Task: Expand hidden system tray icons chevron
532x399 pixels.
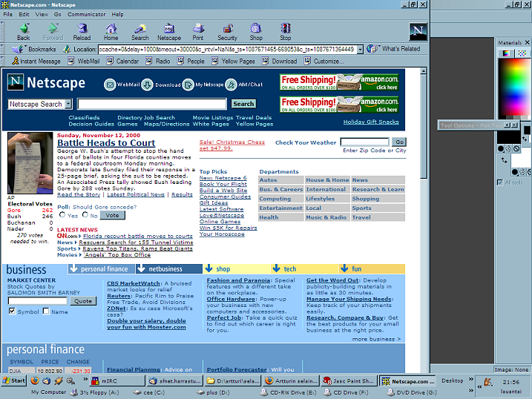Action: (x=479, y=386)
